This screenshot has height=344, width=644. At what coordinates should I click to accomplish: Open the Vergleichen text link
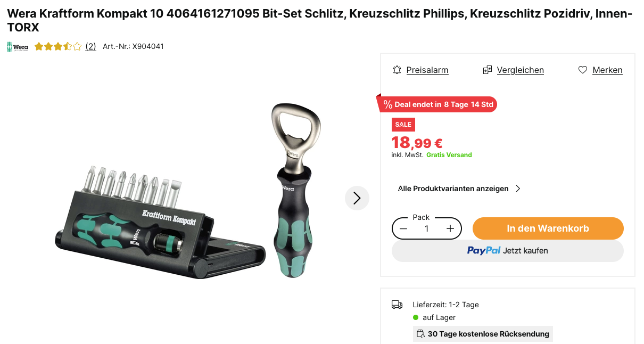tap(521, 70)
